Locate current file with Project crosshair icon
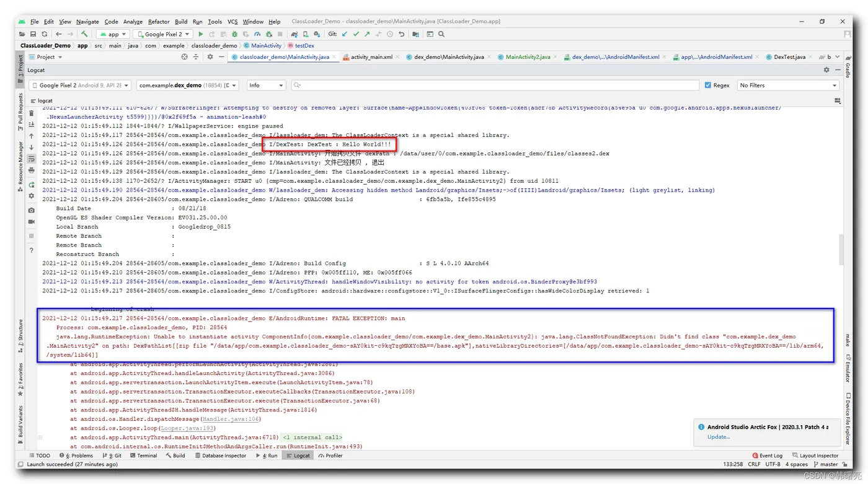The image size is (868, 484). coord(184,56)
